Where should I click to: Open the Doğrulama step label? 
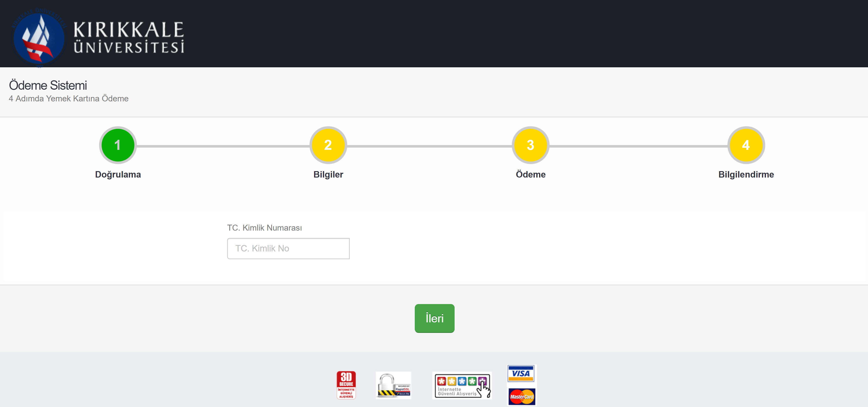click(x=118, y=174)
